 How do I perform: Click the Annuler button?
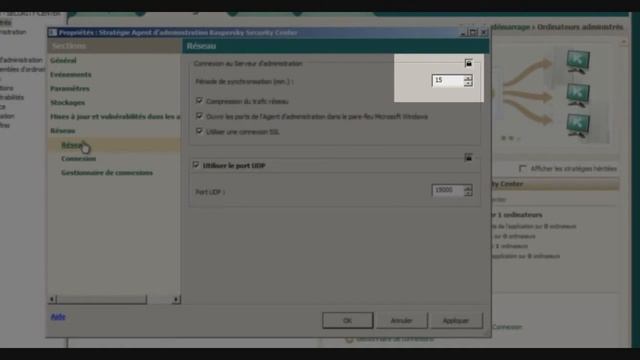402,320
